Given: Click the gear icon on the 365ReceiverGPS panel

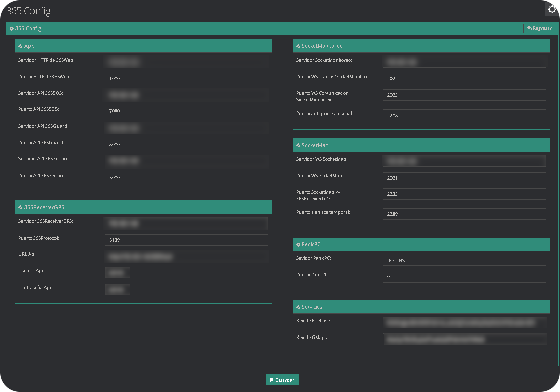Looking at the screenshot, I should (20, 207).
